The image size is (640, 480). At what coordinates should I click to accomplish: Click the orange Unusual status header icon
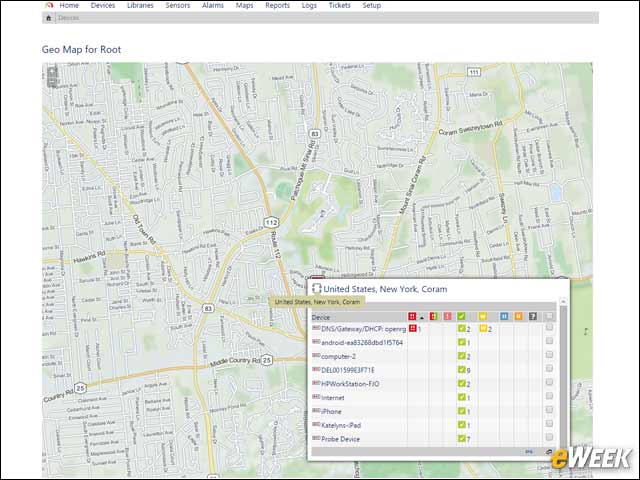coord(518,316)
